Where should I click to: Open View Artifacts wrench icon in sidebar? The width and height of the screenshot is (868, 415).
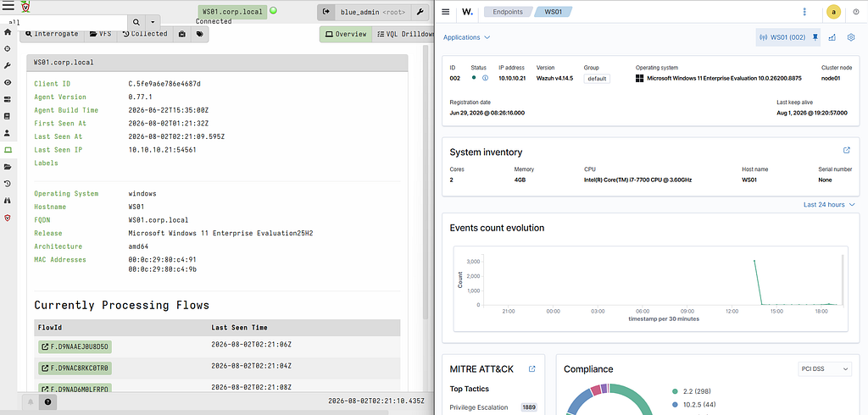point(7,66)
